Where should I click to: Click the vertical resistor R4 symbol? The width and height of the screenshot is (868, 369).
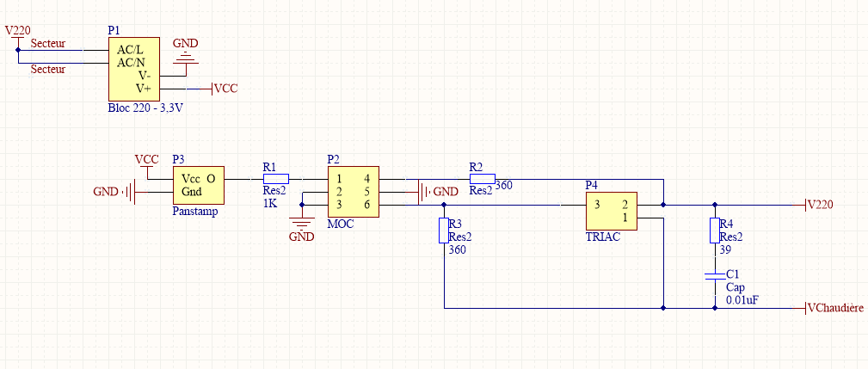pos(714,231)
